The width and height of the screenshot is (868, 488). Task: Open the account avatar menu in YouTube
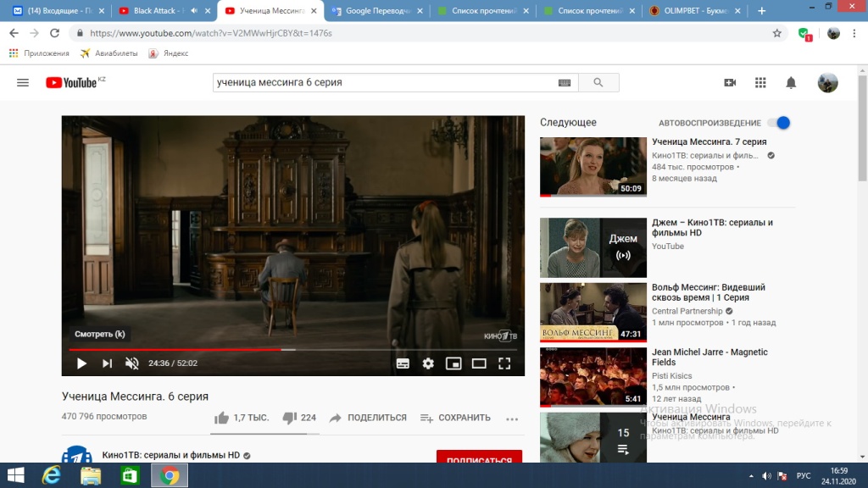point(827,82)
